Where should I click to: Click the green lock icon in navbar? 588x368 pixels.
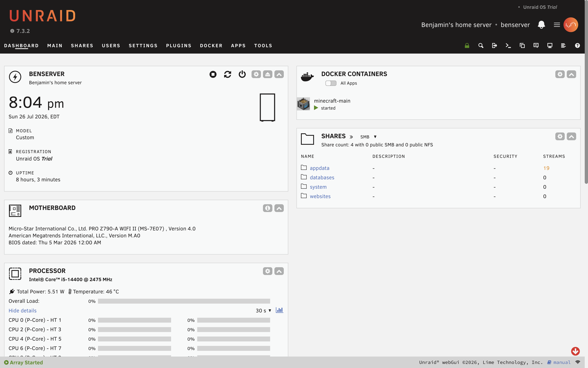[467, 46]
